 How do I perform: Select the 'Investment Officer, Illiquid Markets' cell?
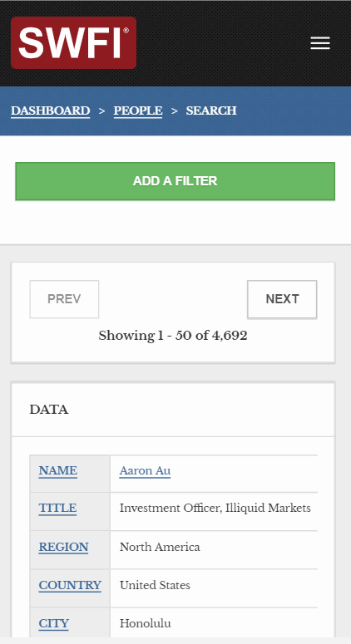215,509
